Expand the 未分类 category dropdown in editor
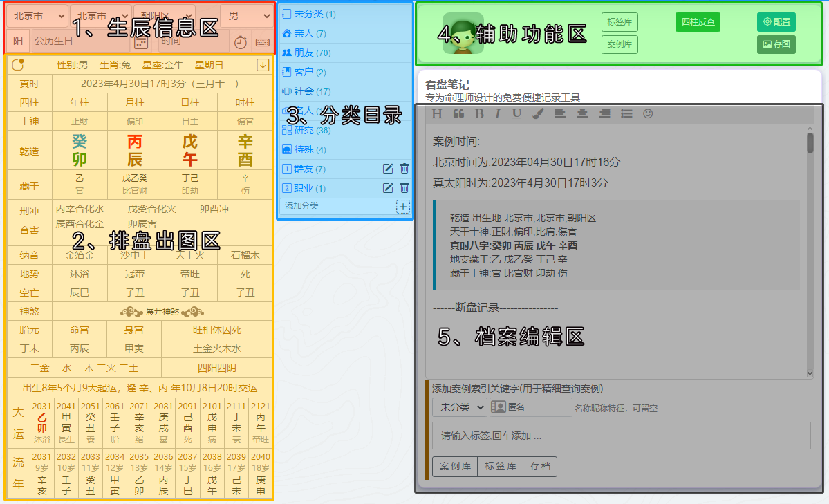829x504 pixels. coord(460,407)
